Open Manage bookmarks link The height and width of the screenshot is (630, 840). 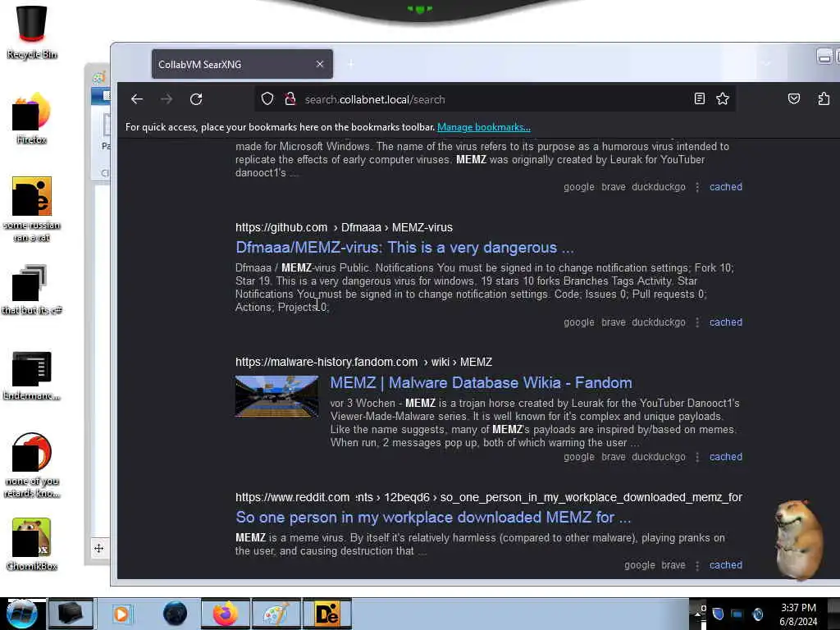[484, 127]
